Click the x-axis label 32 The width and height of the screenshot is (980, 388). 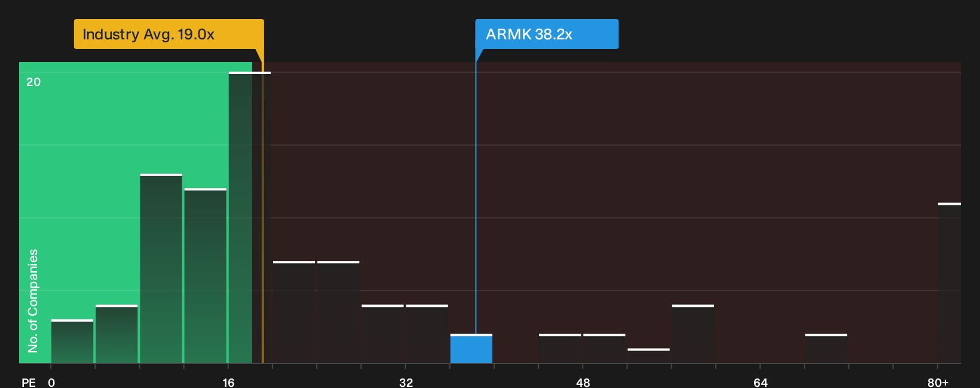[406, 382]
